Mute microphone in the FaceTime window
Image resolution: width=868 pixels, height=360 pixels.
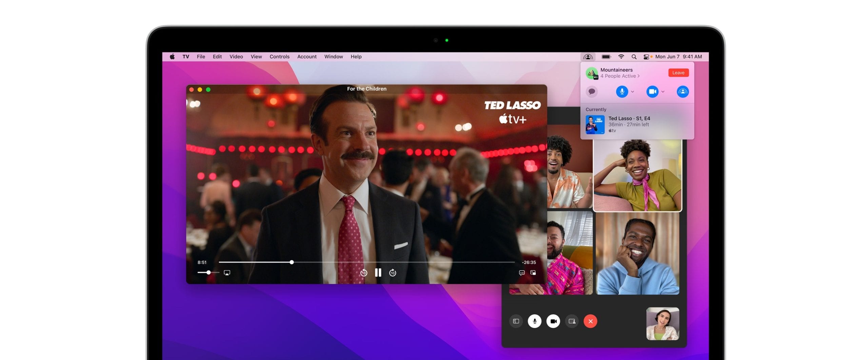[535, 321]
